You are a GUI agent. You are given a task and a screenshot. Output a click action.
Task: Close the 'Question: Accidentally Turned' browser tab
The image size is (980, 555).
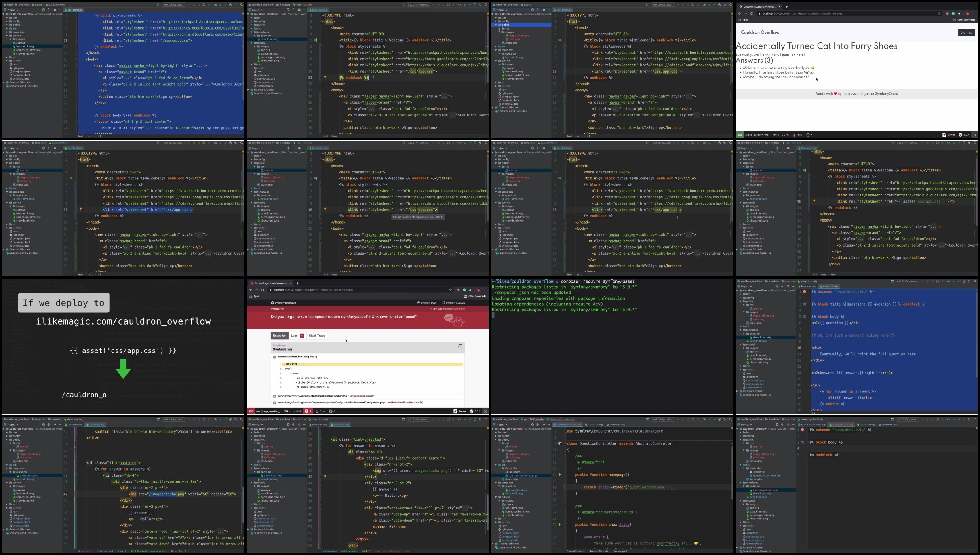780,6
